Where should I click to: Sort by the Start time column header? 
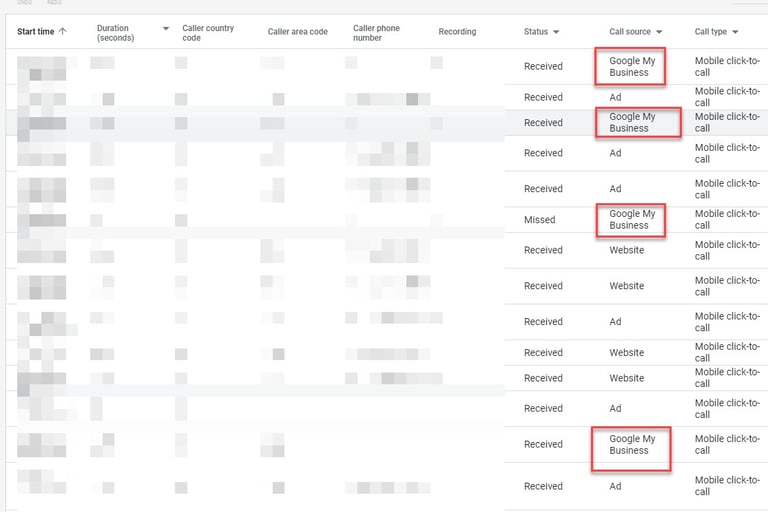35,31
